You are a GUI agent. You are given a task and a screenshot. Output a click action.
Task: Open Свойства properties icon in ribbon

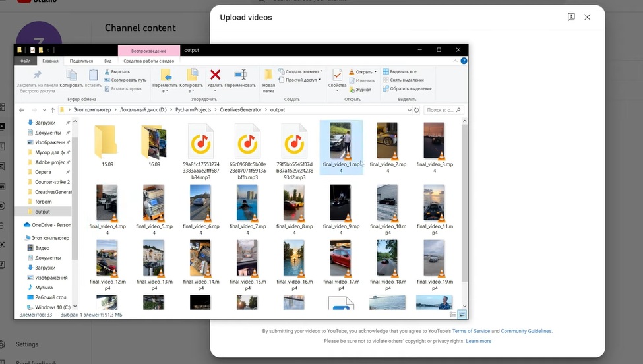click(337, 75)
